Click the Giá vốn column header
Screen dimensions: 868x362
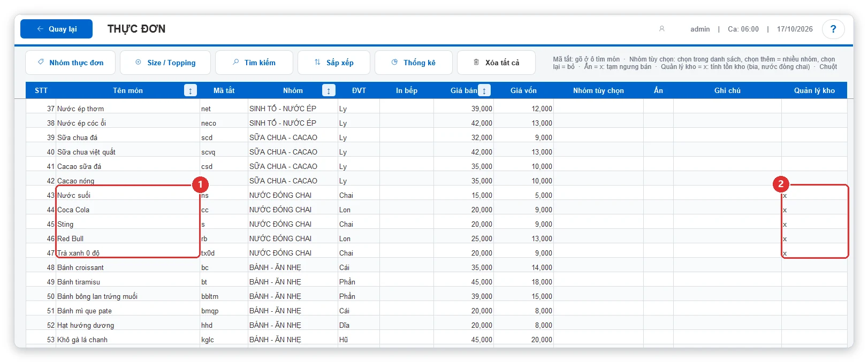(x=523, y=90)
